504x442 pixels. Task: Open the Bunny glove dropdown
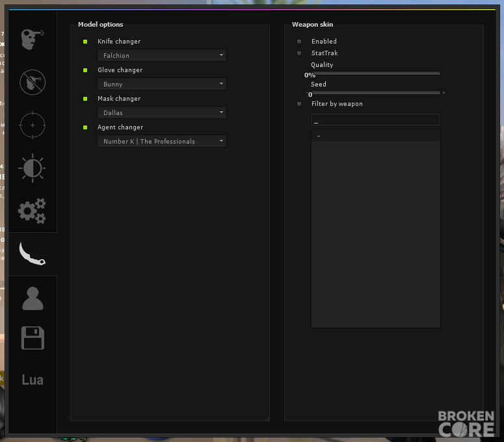click(x=162, y=84)
